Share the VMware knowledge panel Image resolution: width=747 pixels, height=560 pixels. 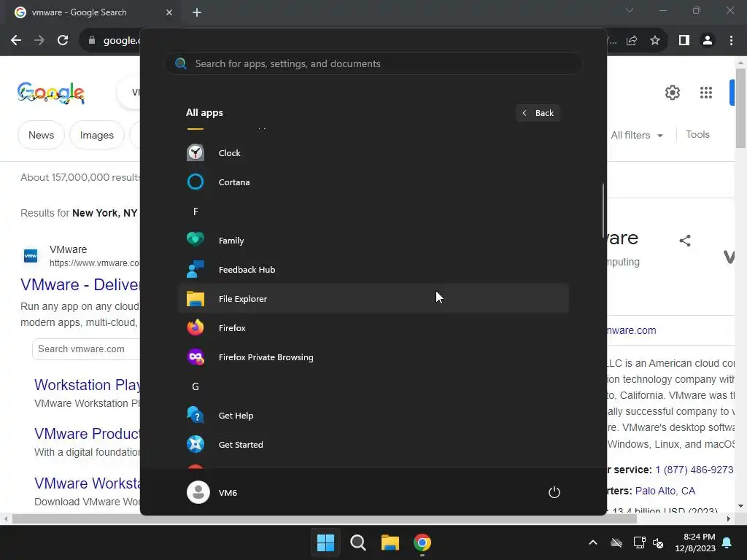click(685, 241)
